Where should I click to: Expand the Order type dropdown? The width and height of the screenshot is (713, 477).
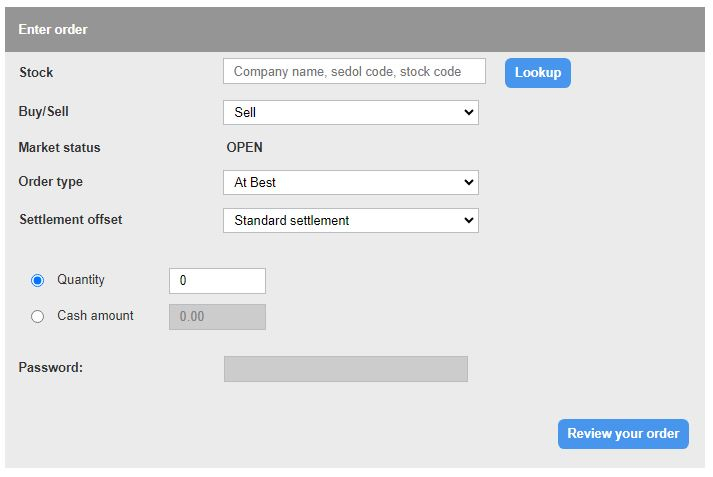pyautogui.click(x=350, y=183)
